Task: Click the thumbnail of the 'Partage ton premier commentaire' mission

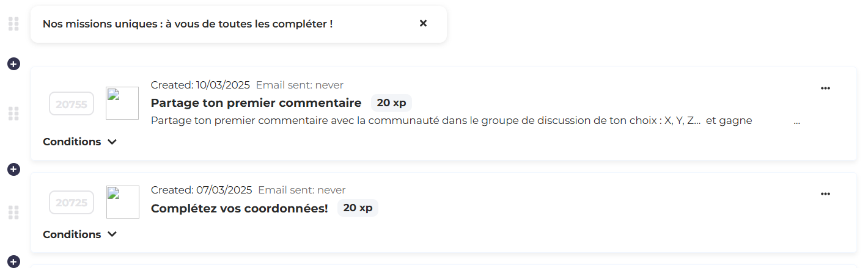Action: click(122, 103)
